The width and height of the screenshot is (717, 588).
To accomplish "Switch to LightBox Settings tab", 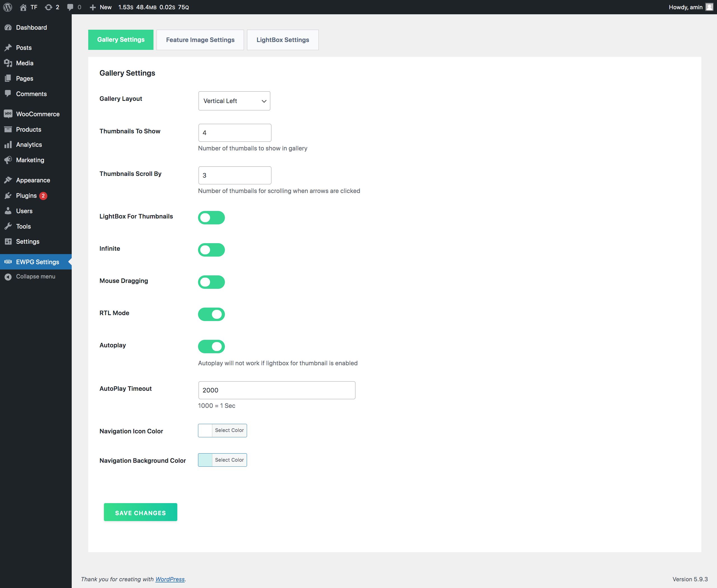I will click(283, 40).
